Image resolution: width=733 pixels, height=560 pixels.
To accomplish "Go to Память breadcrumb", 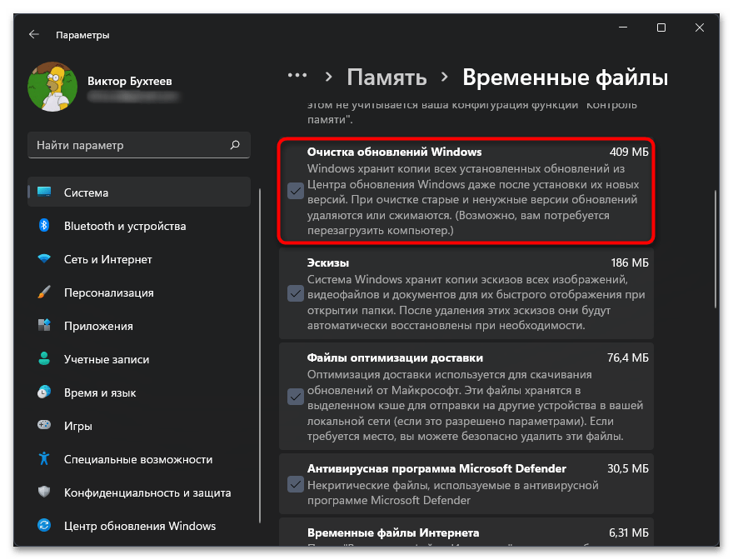I will (x=386, y=77).
